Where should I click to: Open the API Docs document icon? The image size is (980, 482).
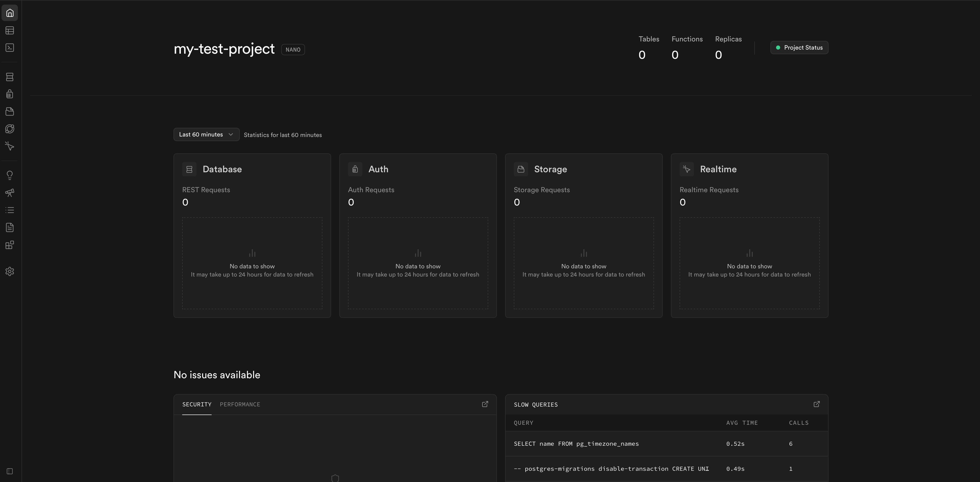(x=10, y=228)
